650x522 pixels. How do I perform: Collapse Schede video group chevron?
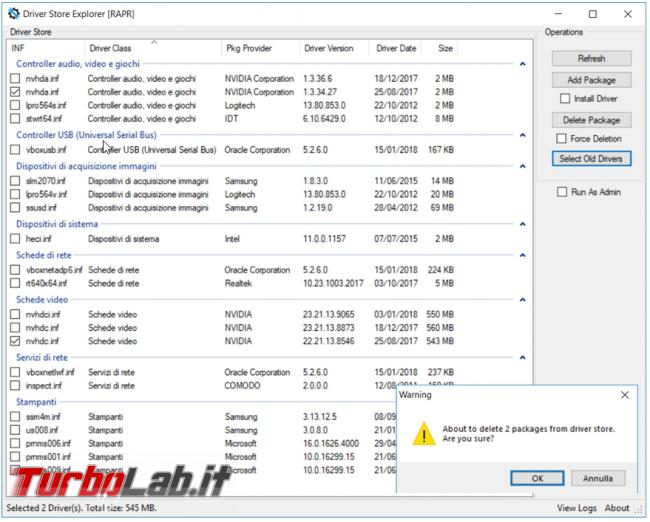523,299
